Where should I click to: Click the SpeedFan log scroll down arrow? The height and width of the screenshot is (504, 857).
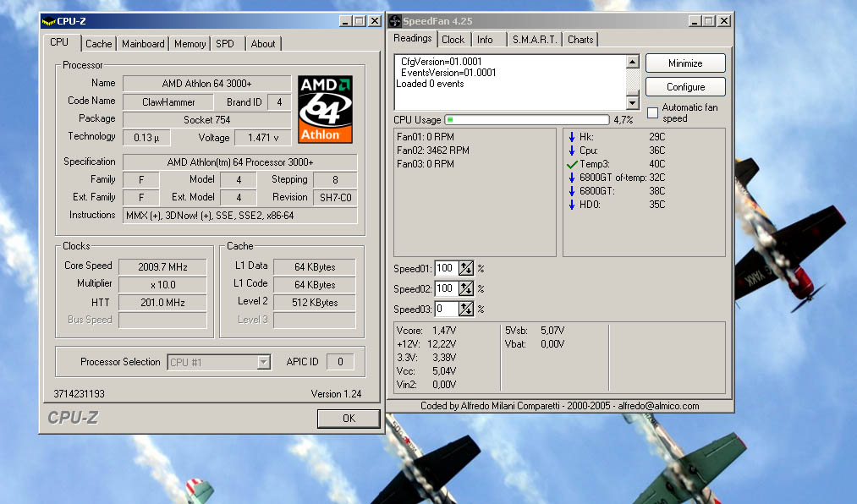pos(632,102)
